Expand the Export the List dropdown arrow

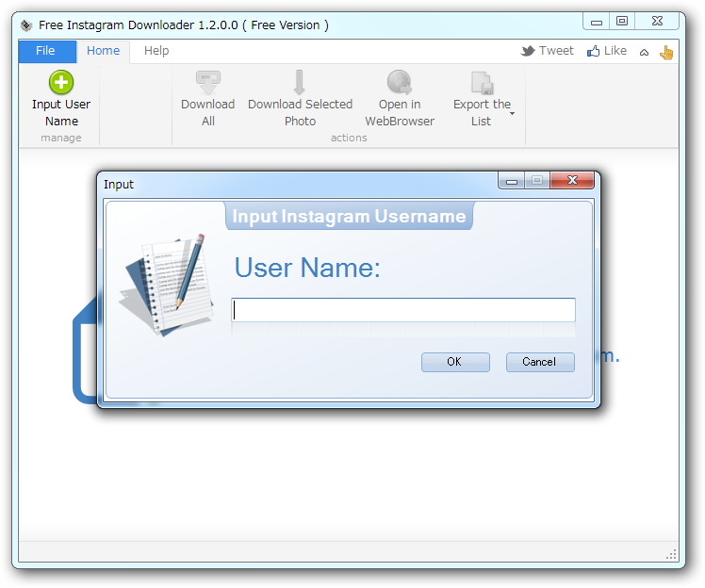coord(512,113)
